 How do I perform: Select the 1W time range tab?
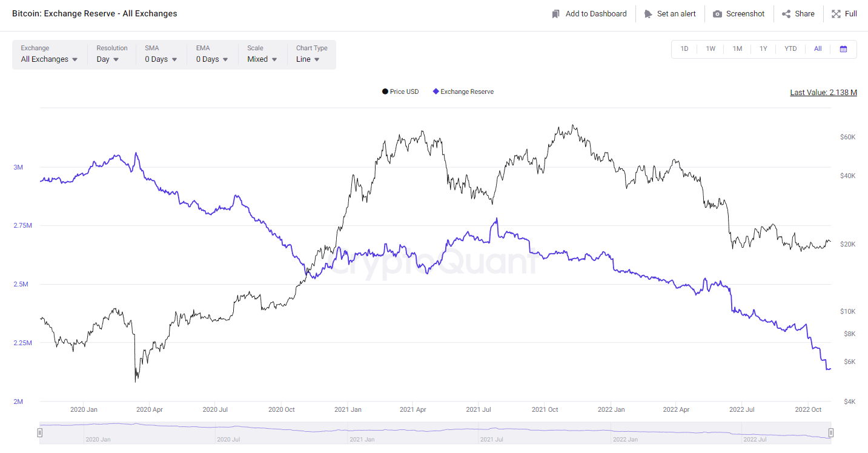tap(711, 49)
